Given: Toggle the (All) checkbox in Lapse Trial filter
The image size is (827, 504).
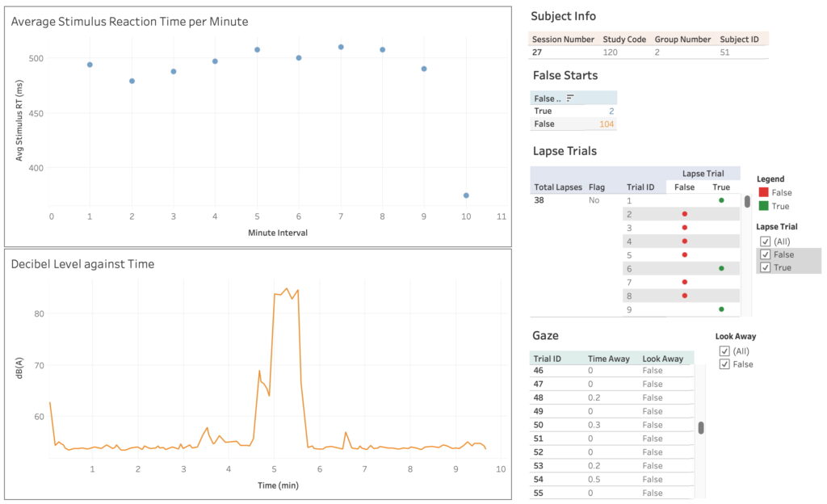Looking at the screenshot, I should point(765,241).
